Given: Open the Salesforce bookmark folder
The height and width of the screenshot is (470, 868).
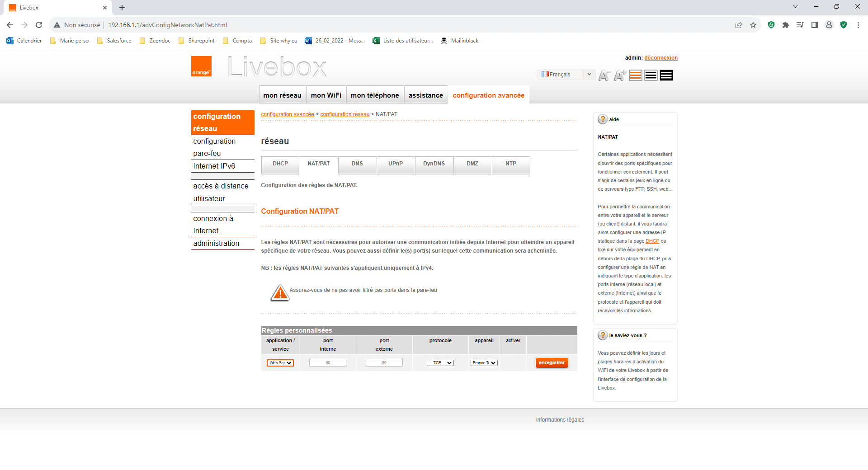Looking at the screenshot, I should pyautogui.click(x=114, y=41).
